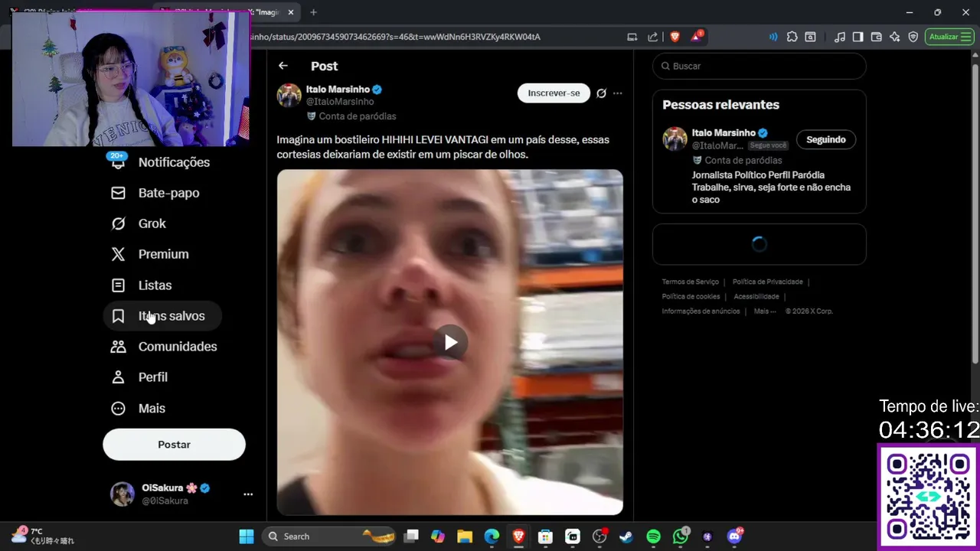The height and width of the screenshot is (551, 980).
Task: Open Microsoft Store from the taskbar
Action: click(x=545, y=536)
